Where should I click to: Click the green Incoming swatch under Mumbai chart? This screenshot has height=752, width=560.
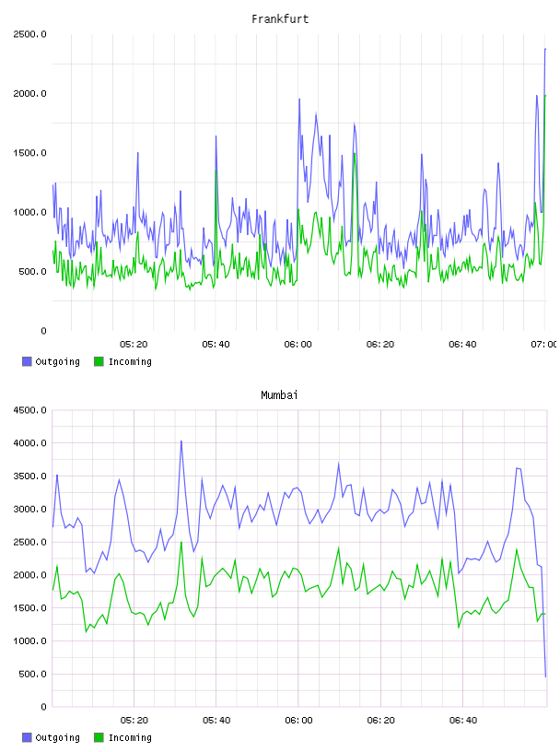tap(99, 737)
